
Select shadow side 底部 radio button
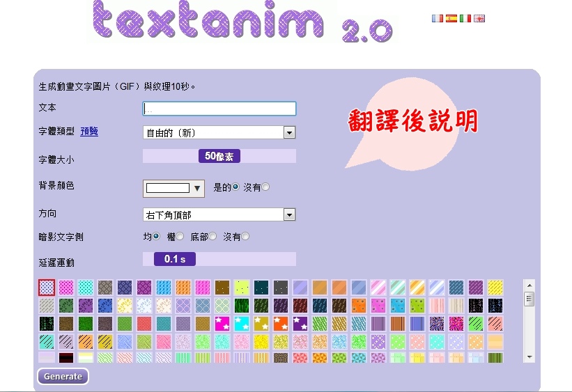[x=212, y=236]
